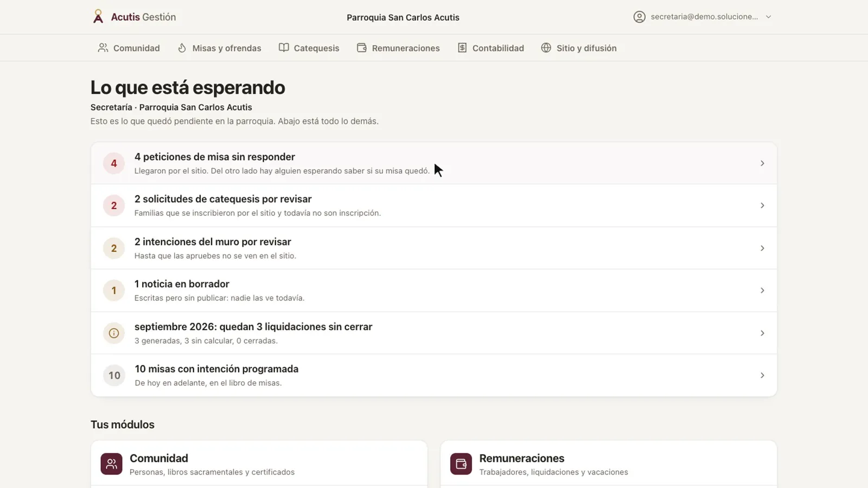Click the Remuneraciones module card icon
The width and height of the screenshot is (868, 488).
point(461,464)
